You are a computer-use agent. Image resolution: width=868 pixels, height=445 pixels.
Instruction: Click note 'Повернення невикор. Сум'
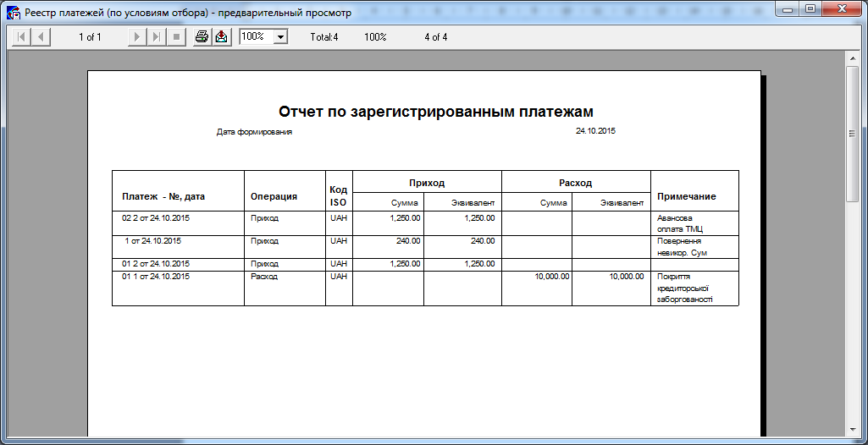[x=683, y=247]
